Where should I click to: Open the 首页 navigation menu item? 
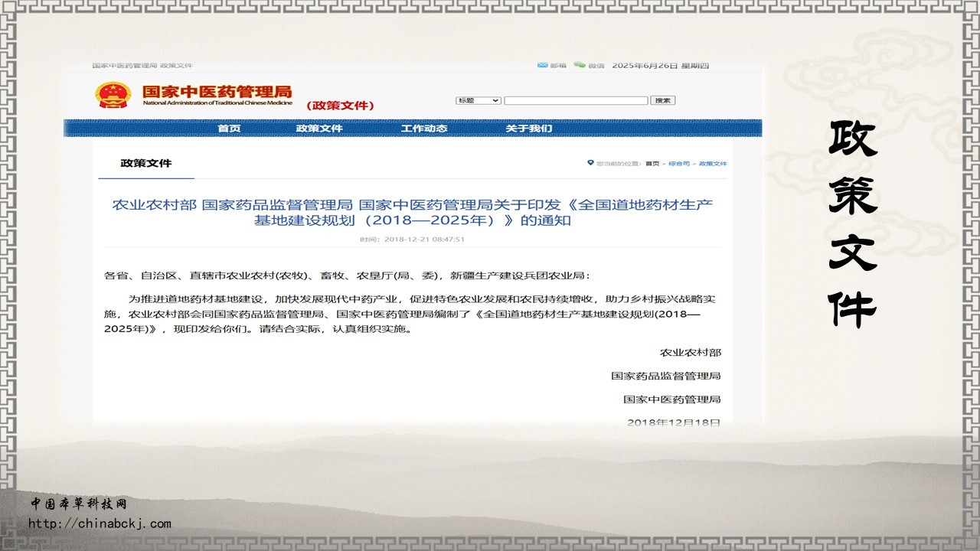[x=229, y=128]
